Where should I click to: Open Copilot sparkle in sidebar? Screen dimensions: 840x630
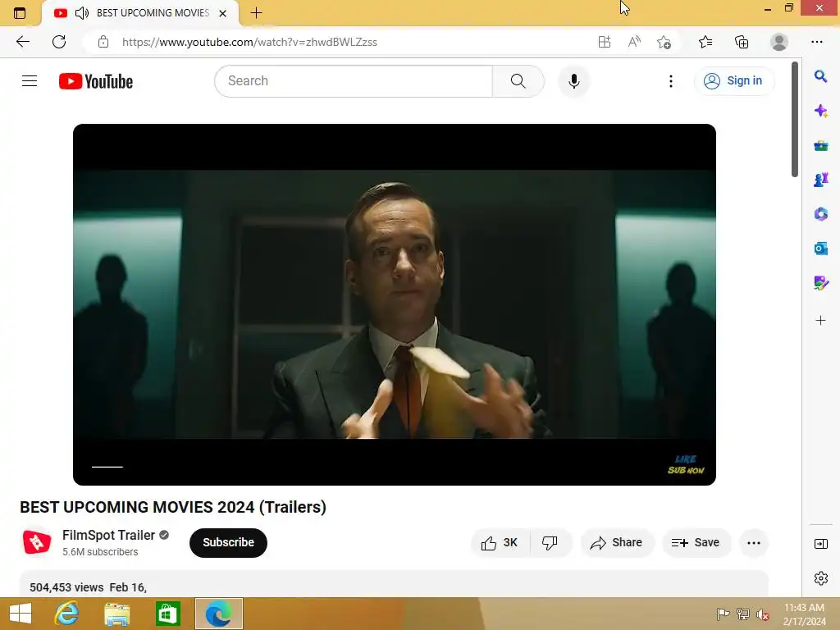[820, 111]
